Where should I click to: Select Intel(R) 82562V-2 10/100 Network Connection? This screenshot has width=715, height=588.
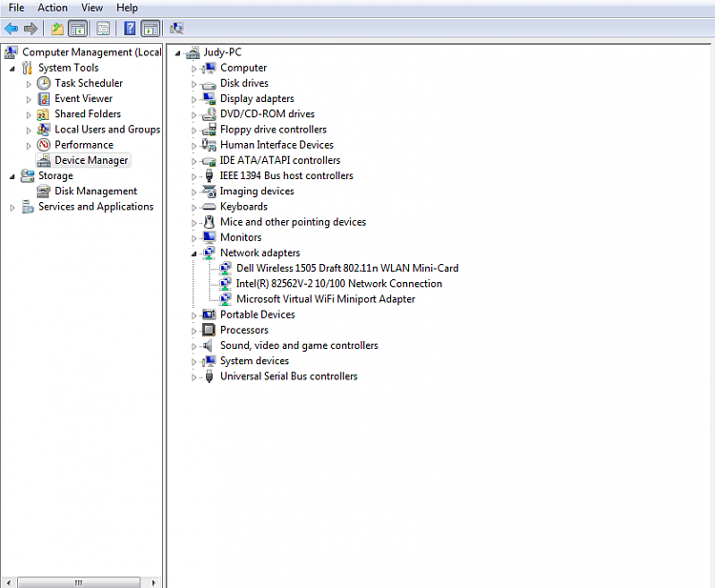click(x=338, y=283)
